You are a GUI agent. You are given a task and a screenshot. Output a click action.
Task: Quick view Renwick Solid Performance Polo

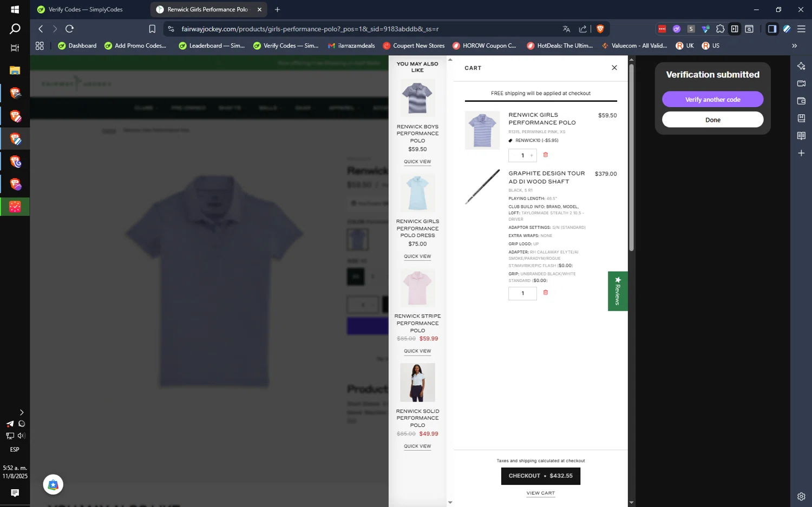point(417,446)
